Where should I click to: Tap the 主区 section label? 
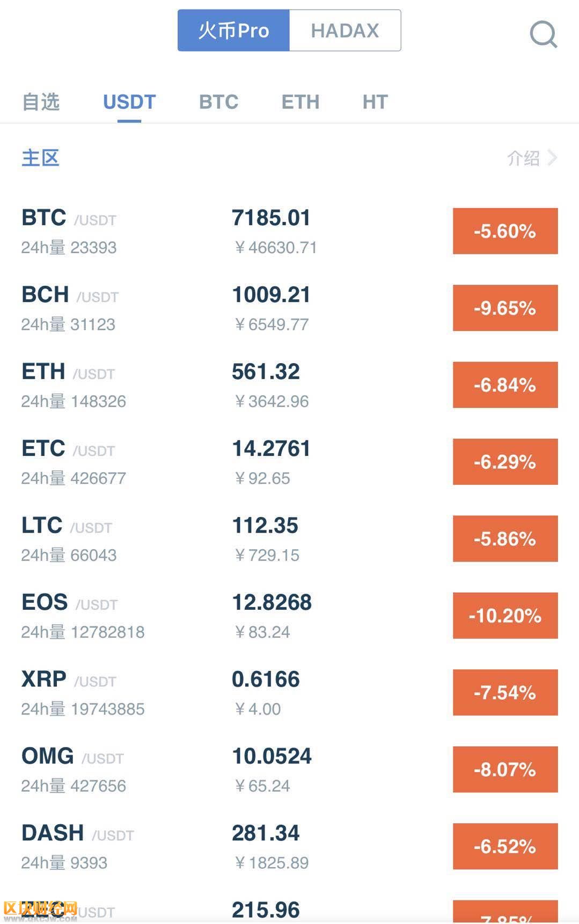40,158
